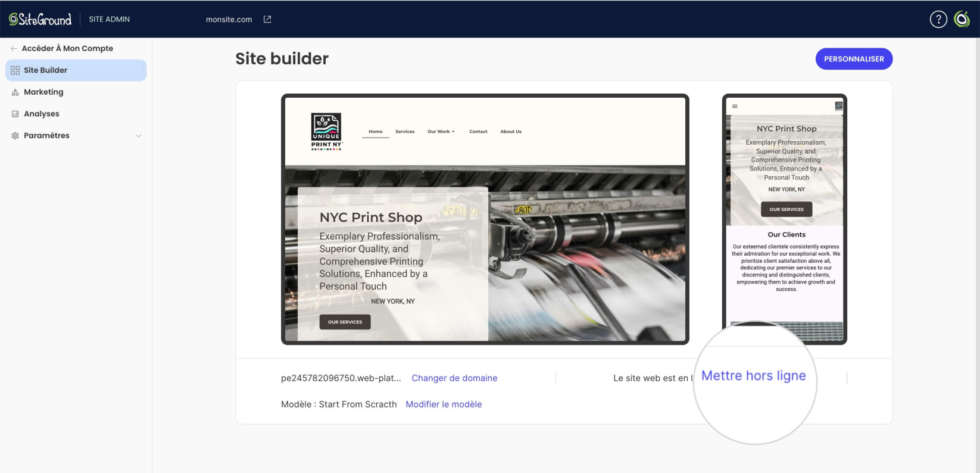Click Services in preview navigation
This screenshot has width=980, height=473.
click(405, 132)
